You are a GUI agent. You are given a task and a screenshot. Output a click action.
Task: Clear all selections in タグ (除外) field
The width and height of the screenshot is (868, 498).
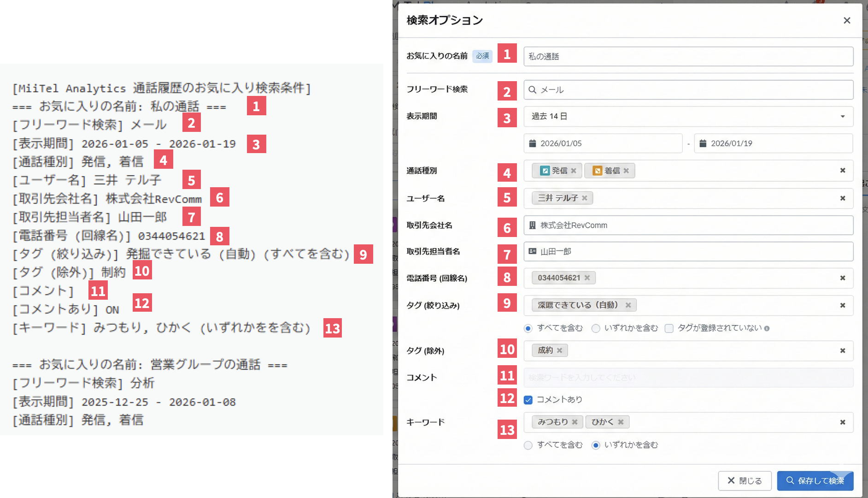pos(843,351)
